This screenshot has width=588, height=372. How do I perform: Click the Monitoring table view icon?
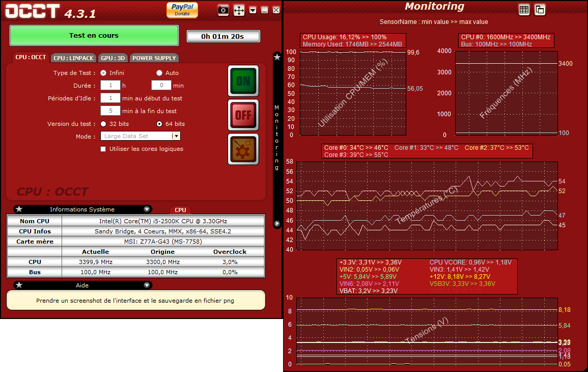tap(524, 10)
